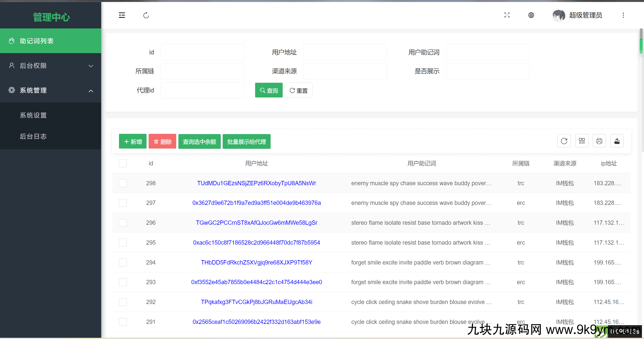Enter fullscreen mode icon

[x=507, y=15]
